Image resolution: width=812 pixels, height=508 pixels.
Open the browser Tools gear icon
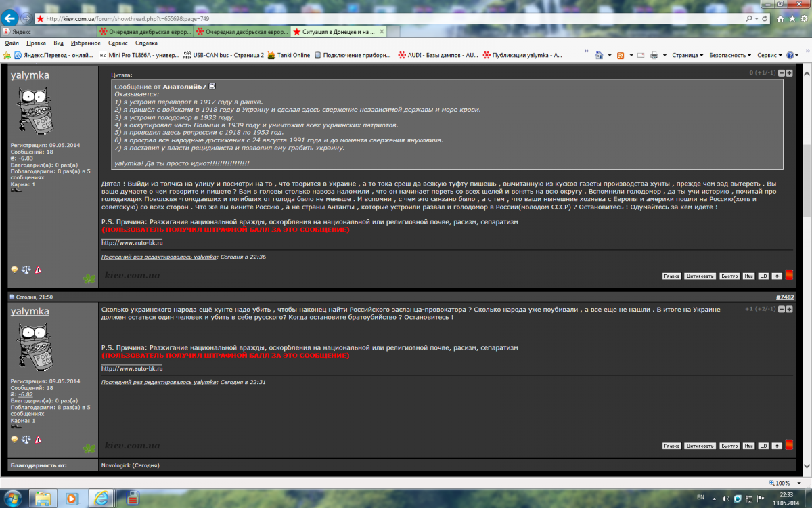click(x=804, y=18)
